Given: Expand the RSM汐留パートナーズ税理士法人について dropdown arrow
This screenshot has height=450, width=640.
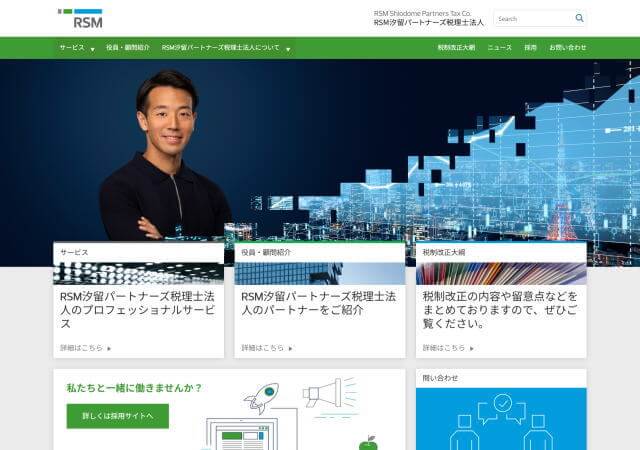Looking at the screenshot, I should pyautogui.click(x=288, y=49).
